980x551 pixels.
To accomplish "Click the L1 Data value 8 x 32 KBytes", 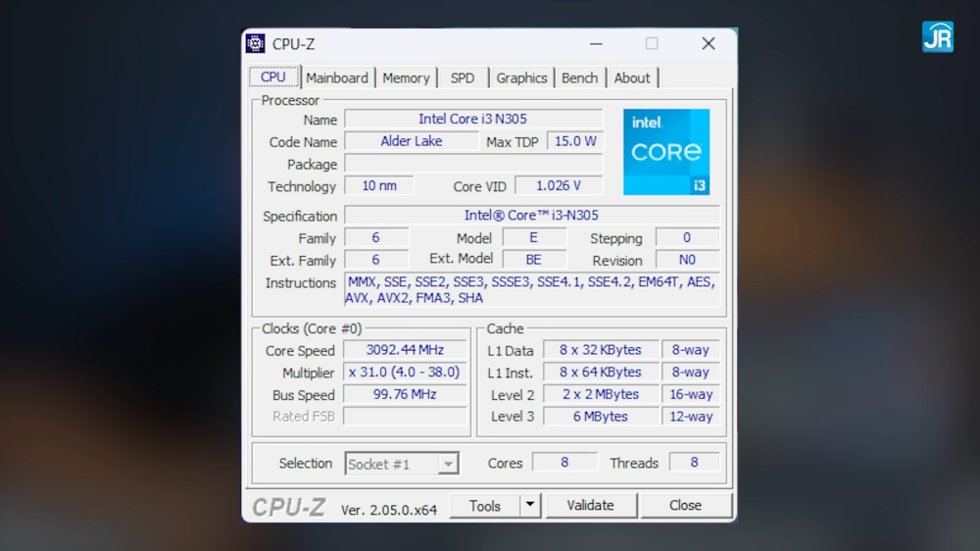I will [x=601, y=350].
